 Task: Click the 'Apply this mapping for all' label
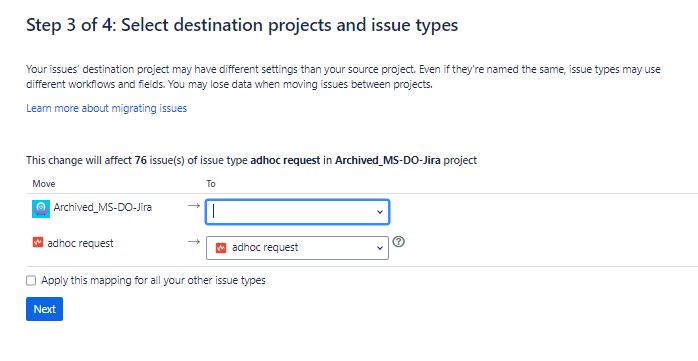[x=153, y=280]
